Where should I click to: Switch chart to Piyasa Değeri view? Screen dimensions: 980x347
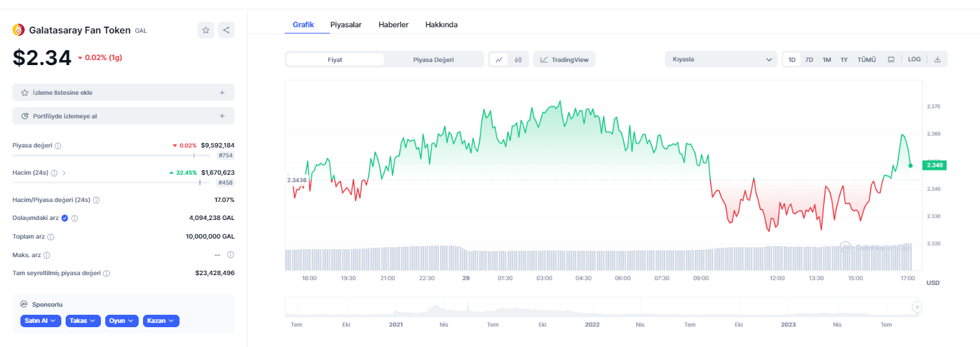click(433, 59)
